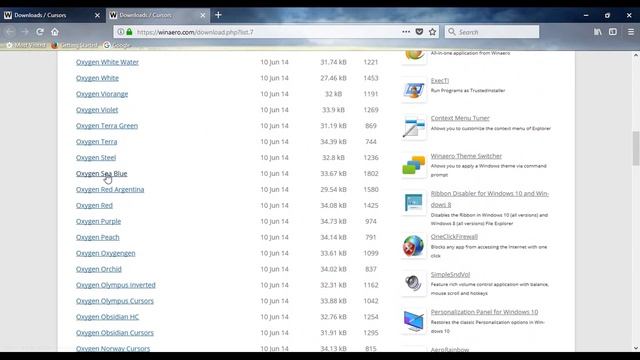640x360 pixels.
Task: Close the first Downloads / Cursors tab
Action: click(97, 15)
